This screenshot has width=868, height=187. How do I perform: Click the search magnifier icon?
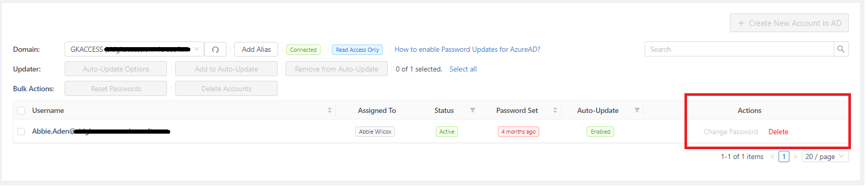841,49
